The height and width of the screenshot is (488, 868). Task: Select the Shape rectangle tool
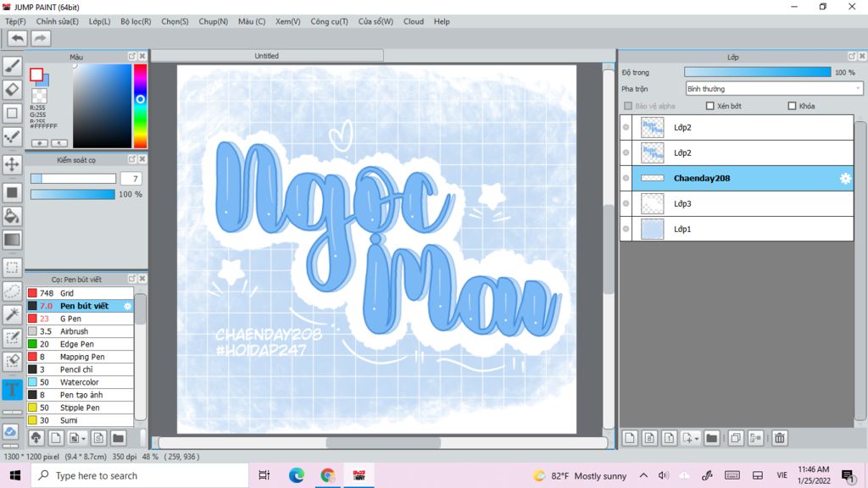12,114
